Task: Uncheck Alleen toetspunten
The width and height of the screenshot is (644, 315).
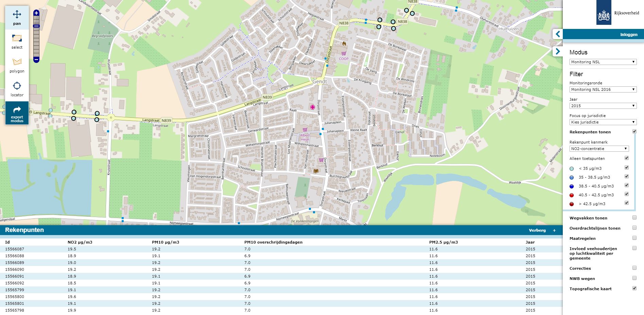Action: [627, 158]
